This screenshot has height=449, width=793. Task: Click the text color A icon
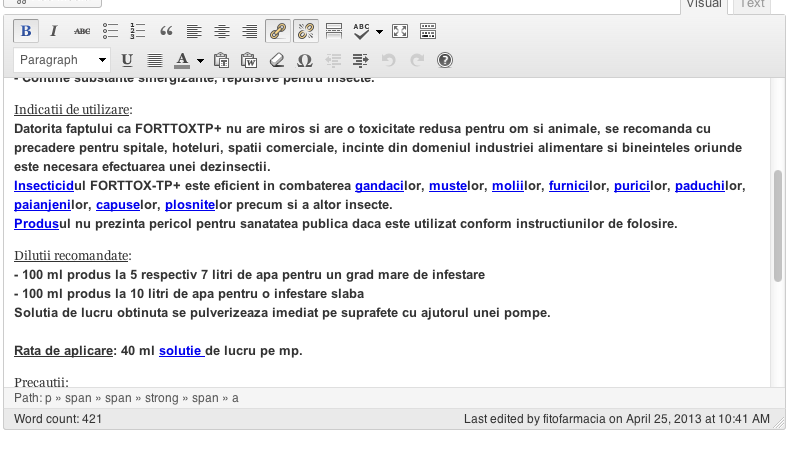pyautogui.click(x=182, y=60)
